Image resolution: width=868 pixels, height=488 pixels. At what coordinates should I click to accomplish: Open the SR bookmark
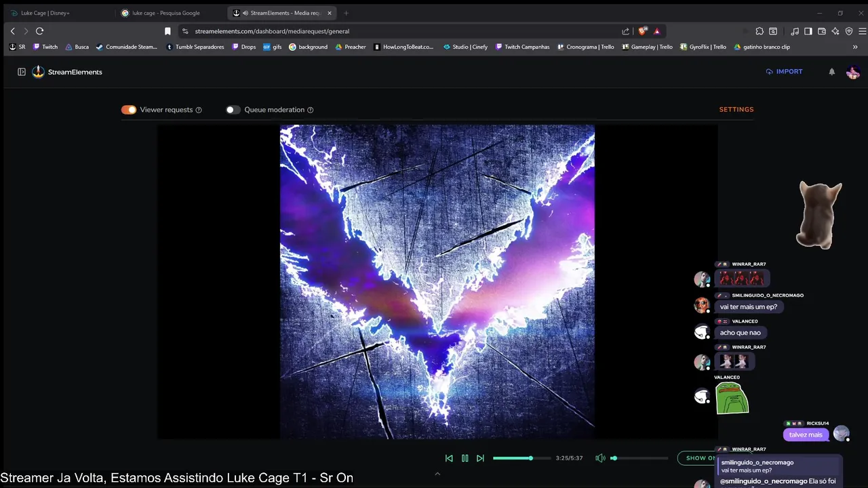tap(17, 47)
